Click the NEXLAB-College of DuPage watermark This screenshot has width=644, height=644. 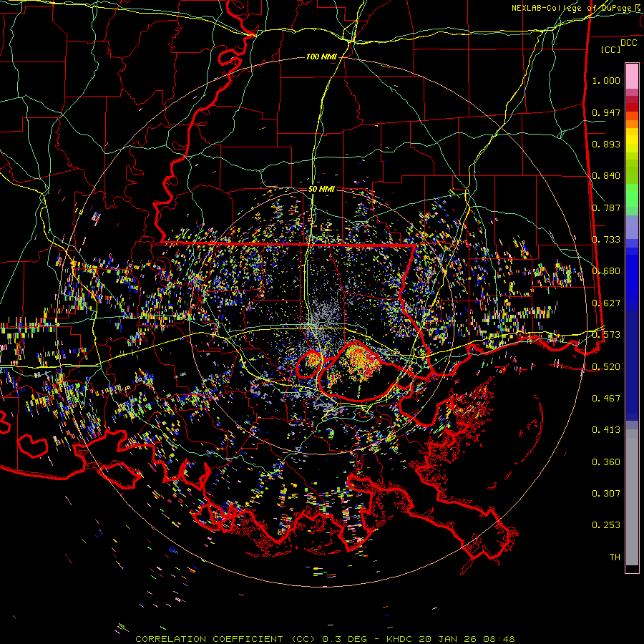tap(576, 8)
